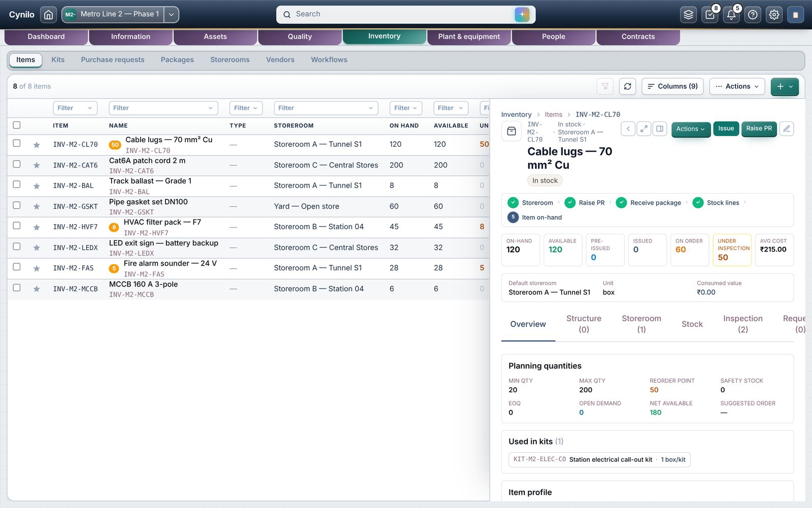
Task: Open the help question mark icon
Action: (753, 15)
